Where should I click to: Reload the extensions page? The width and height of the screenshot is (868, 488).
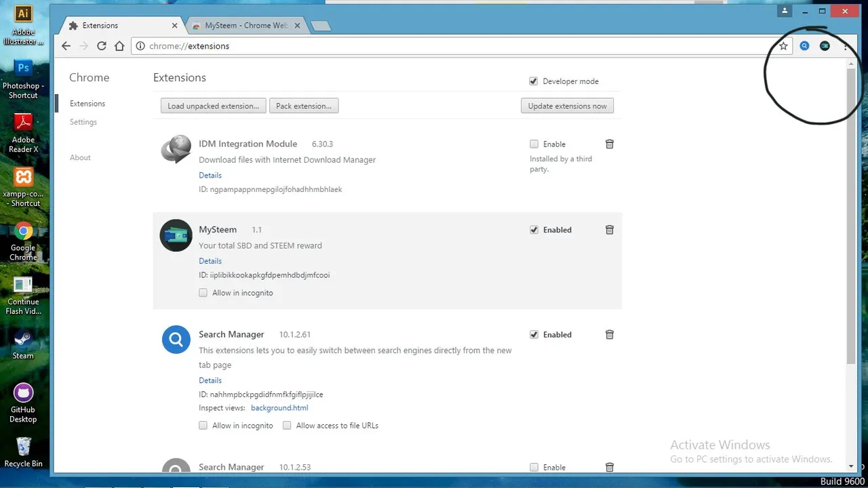102,46
